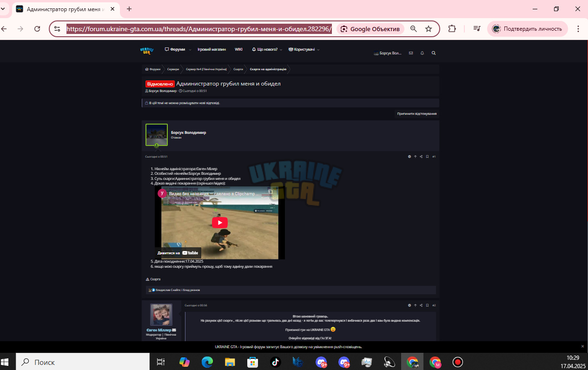
Task: Share post #2 via share icon
Action: (x=421, y=305)
